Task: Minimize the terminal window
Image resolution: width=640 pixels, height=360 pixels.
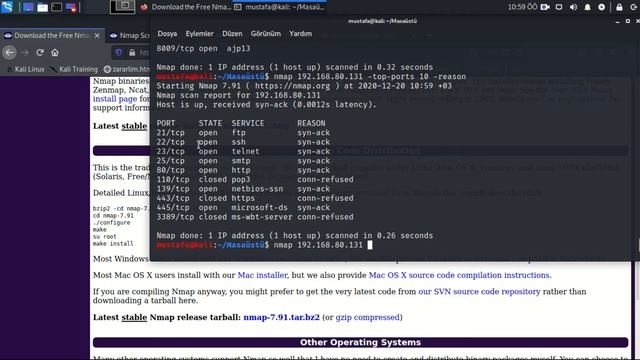Action: [x=618, y=21]
